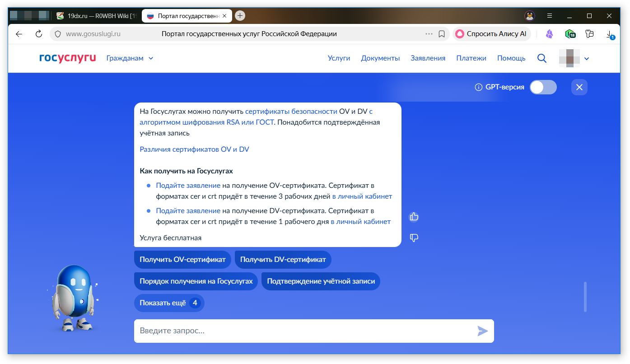
Task: Expand more suggestions with Показать ещё
Action: click(x=169, y=303)
